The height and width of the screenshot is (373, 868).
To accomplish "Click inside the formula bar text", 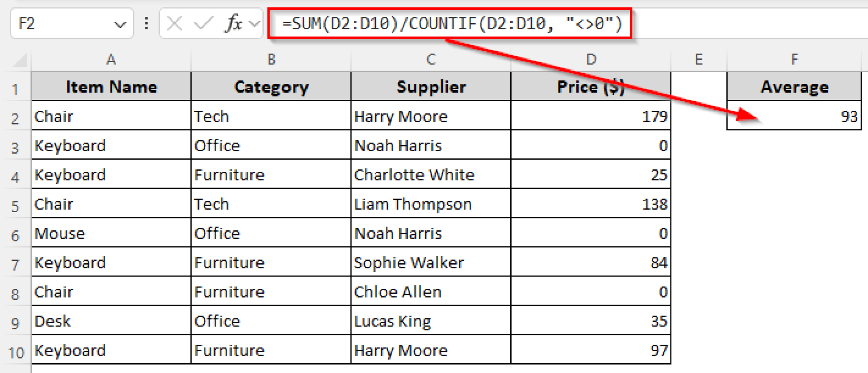I will 452,24.
